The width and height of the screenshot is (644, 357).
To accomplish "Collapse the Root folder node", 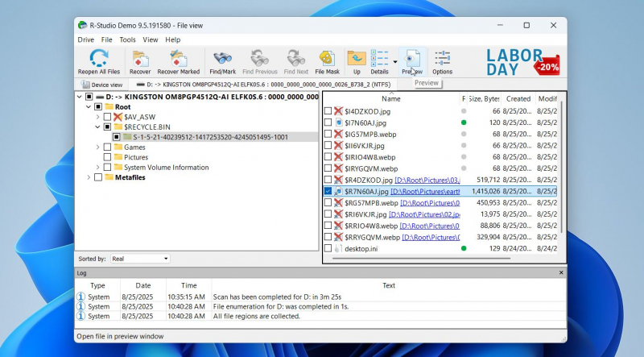I will click(x=89, y=107).
